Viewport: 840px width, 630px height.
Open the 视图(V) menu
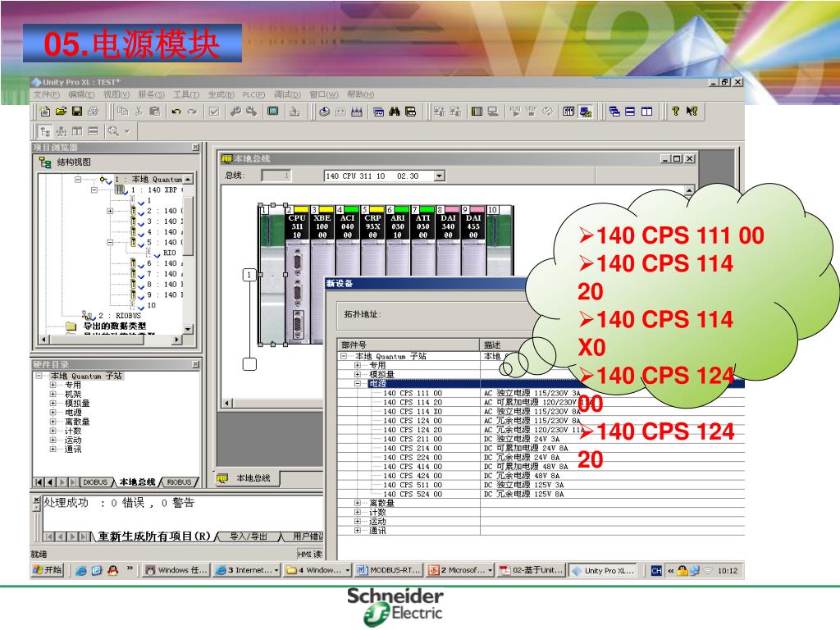pos(116,94)
